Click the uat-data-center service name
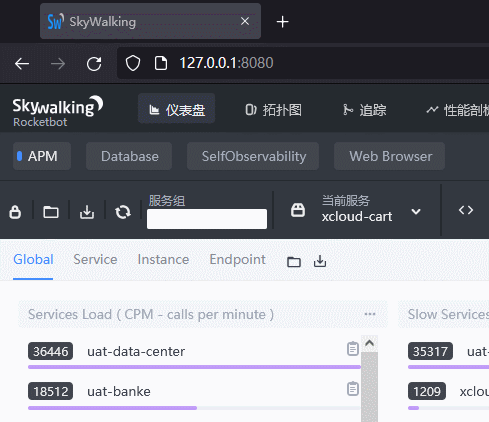Viewport: 489px width, 422px height. [136, 351]
